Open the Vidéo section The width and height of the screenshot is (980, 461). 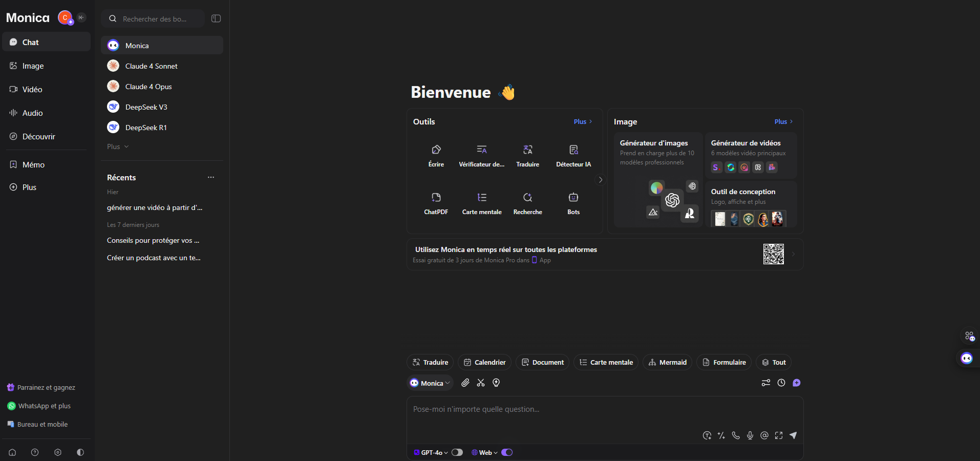(47, 89)
